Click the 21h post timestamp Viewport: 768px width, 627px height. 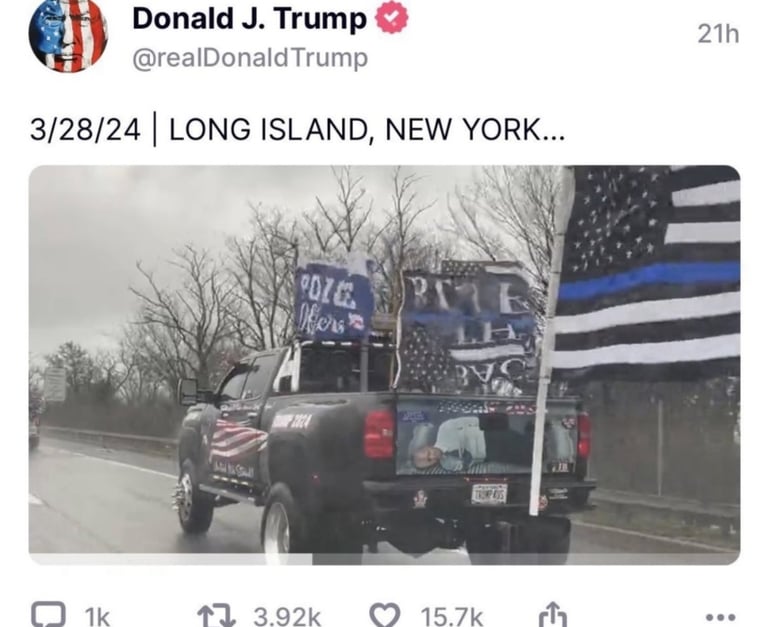(718, 34)
